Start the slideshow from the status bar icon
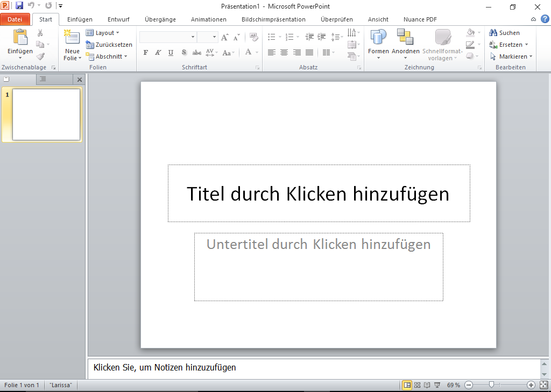The width and height of the screenshot is (551, 392). pyautogui.click(x=437, y=385)
